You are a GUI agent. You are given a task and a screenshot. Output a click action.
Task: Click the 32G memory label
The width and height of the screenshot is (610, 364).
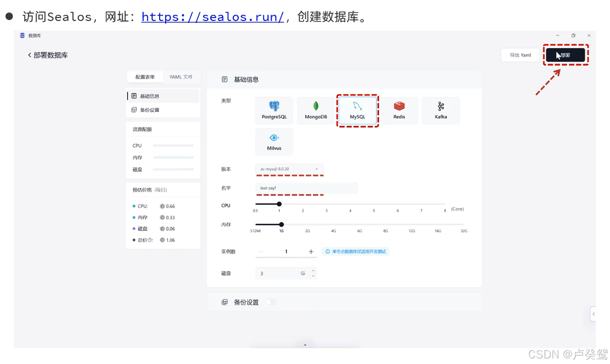[x=464, y=231]
